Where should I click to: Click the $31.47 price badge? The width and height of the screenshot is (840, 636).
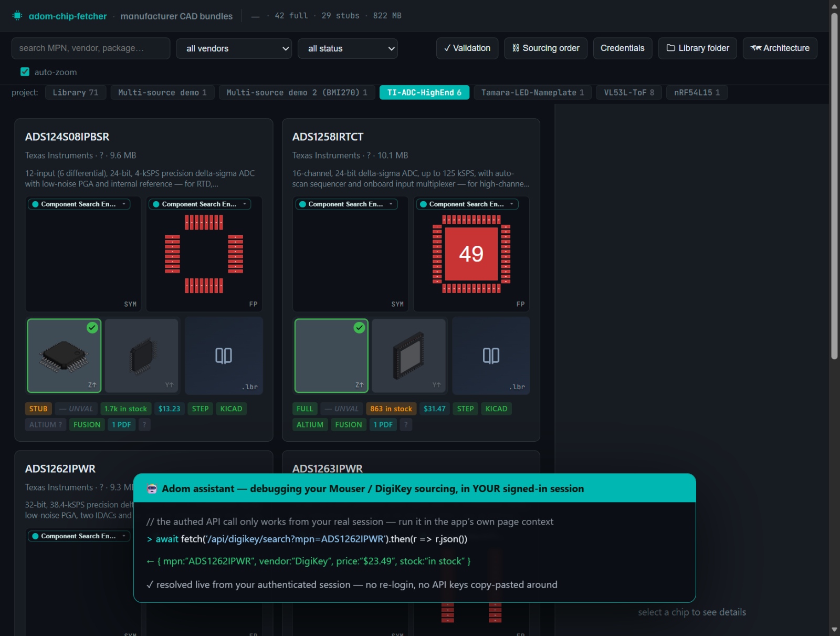point(435,409)
